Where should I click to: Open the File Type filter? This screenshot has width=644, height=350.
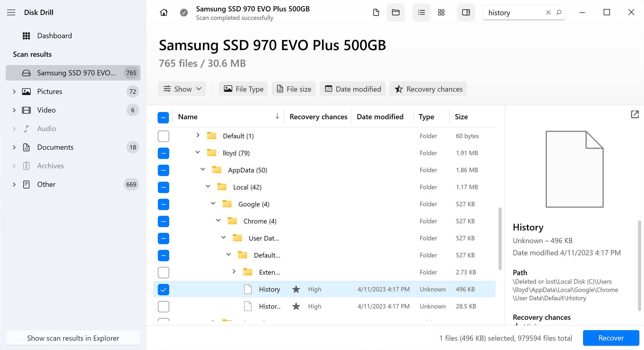tap(243, 89)
